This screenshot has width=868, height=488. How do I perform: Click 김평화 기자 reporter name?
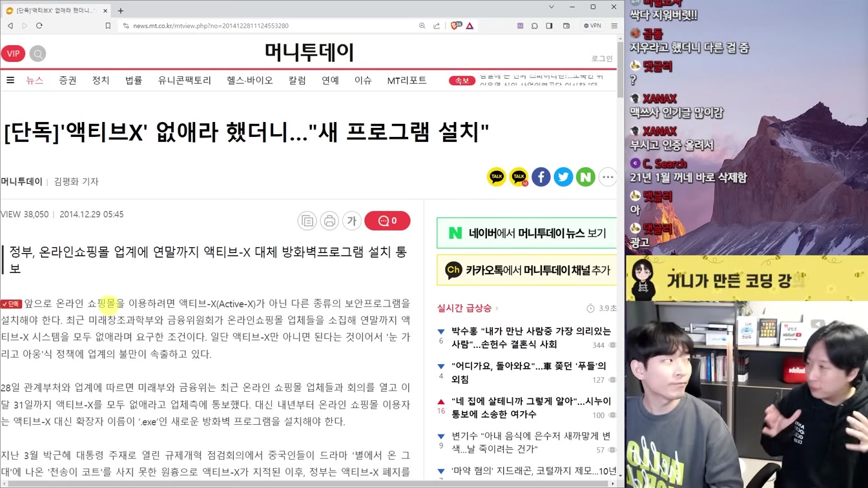click(76, 181)
